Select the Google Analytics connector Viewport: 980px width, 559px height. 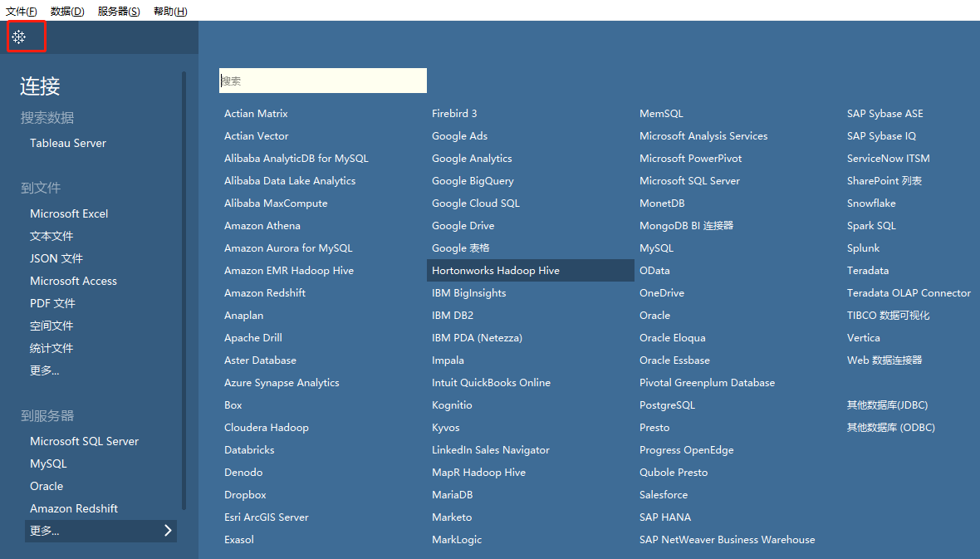click(x=472, y=159)
